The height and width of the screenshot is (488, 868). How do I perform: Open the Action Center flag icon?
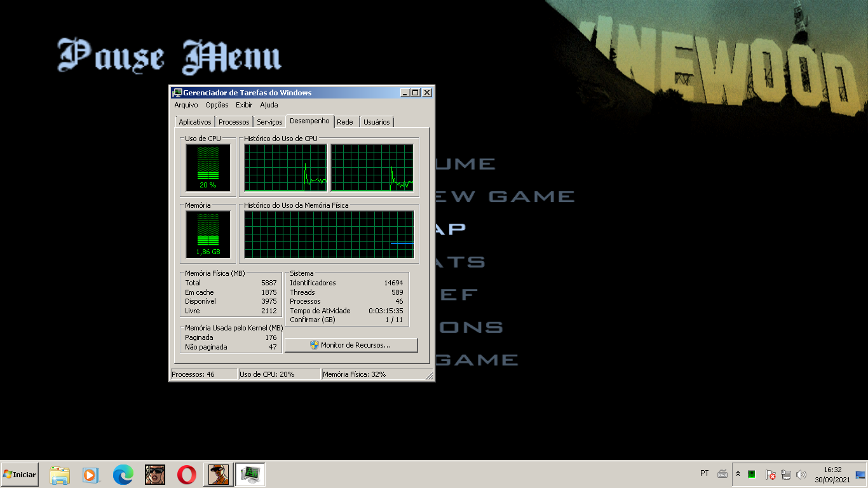770,474
